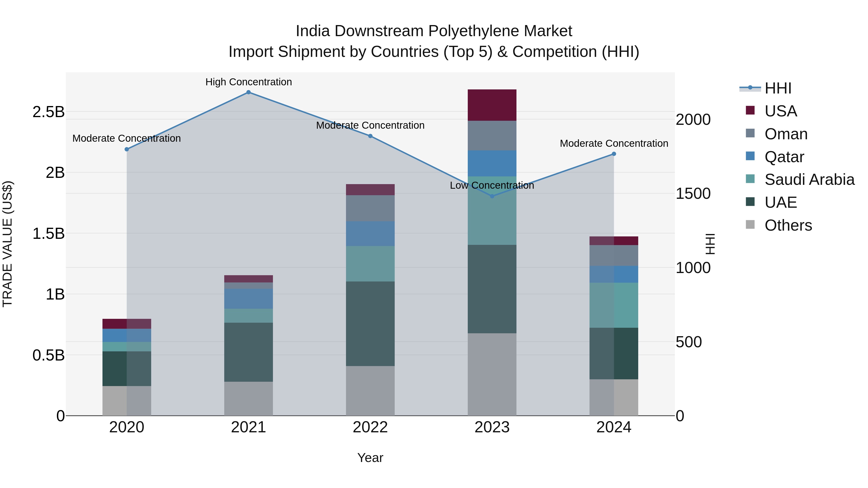Screen dimensions: 868x488
Task: Click the Qatar segment of the 2021 bar
Action: [248, 299]
